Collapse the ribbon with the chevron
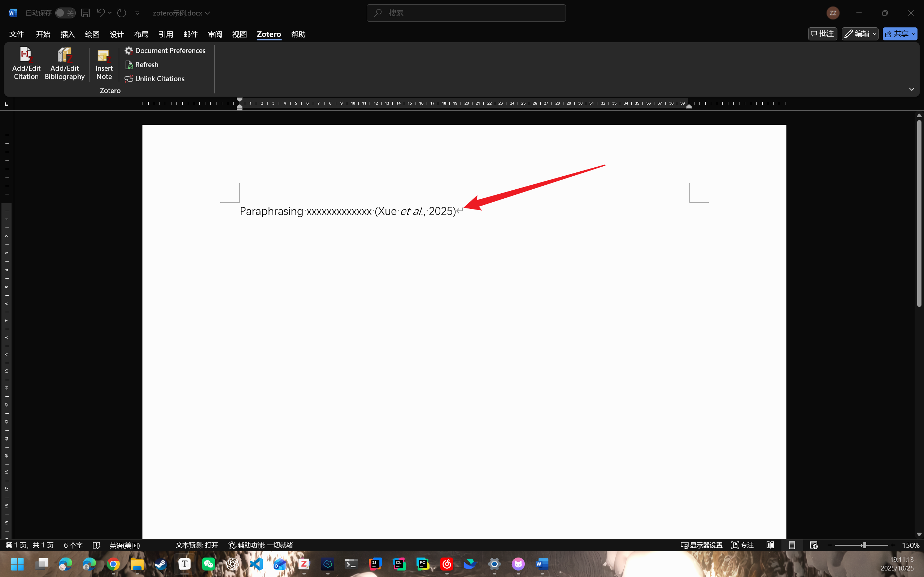 [x=911, y=89]
